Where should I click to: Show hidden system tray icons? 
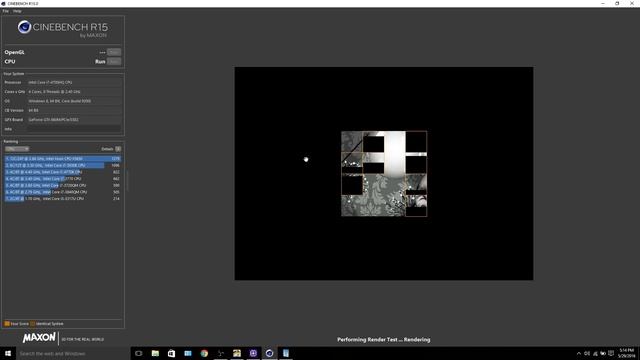(x=578, y=353)
